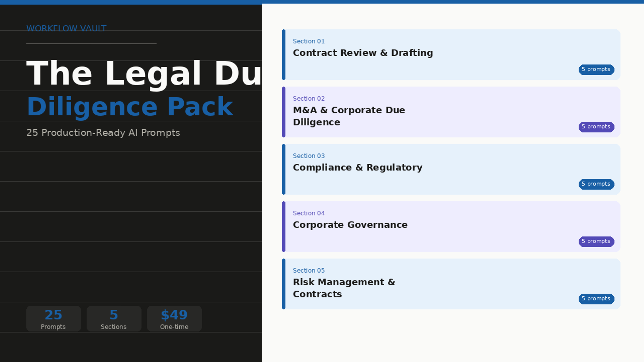Click the The Legal Du headline text

point(144,74)
